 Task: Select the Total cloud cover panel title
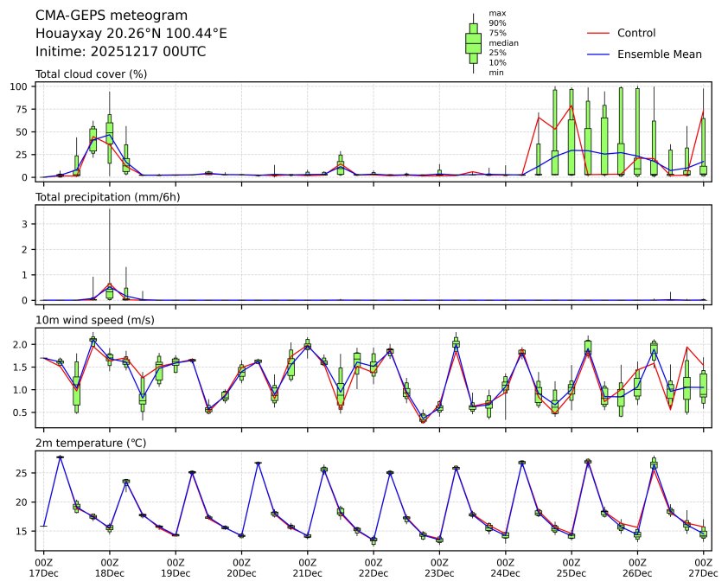[x=91, y=73]
